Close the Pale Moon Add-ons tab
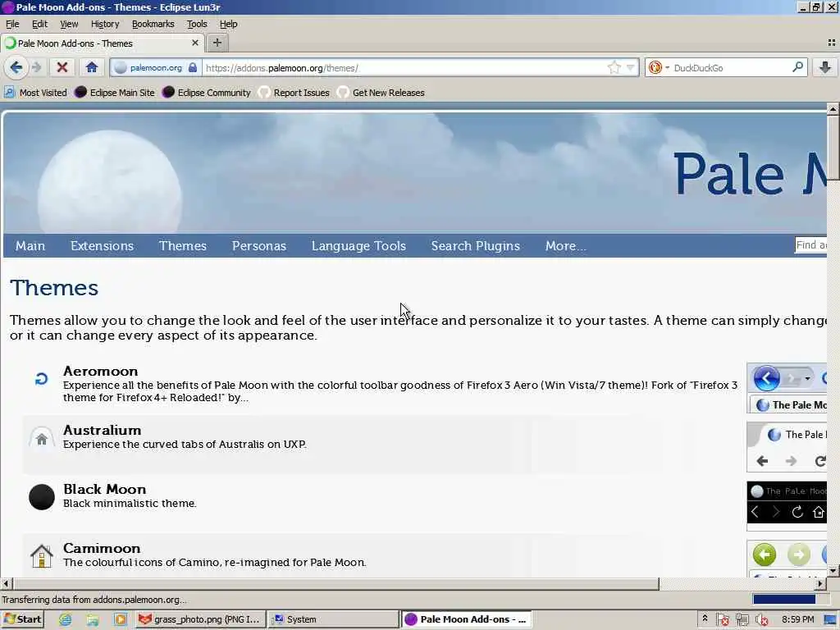Screen dimensions: 840x630 click(195, 43)
